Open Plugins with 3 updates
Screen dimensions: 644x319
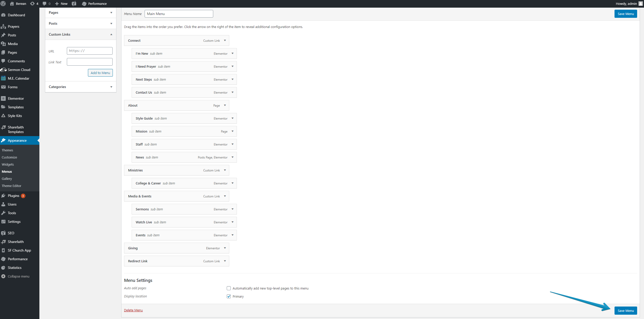point(13,196)
